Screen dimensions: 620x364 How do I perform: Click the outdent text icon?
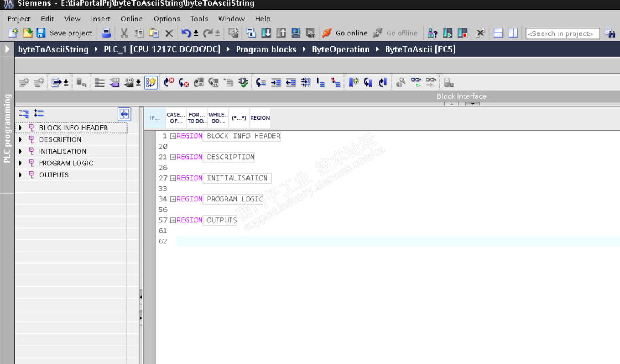pyautogui.click(x=291, y=83)
